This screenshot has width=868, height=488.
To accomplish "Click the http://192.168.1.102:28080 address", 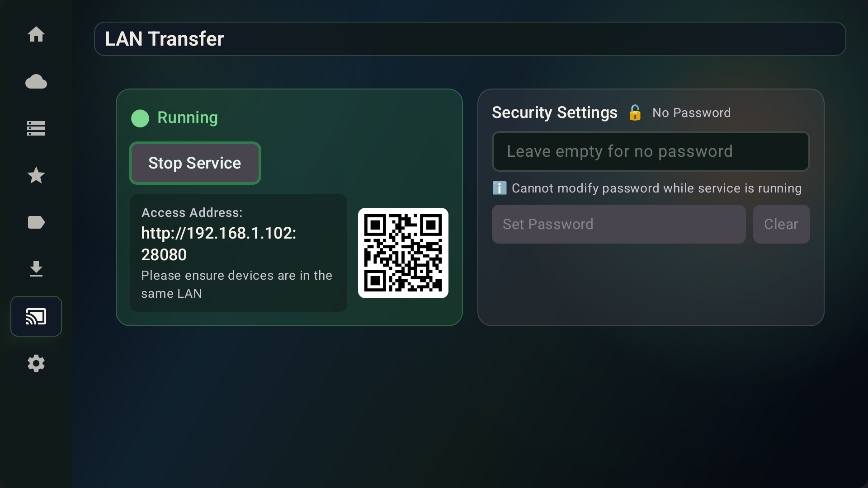I will (219, 244).
